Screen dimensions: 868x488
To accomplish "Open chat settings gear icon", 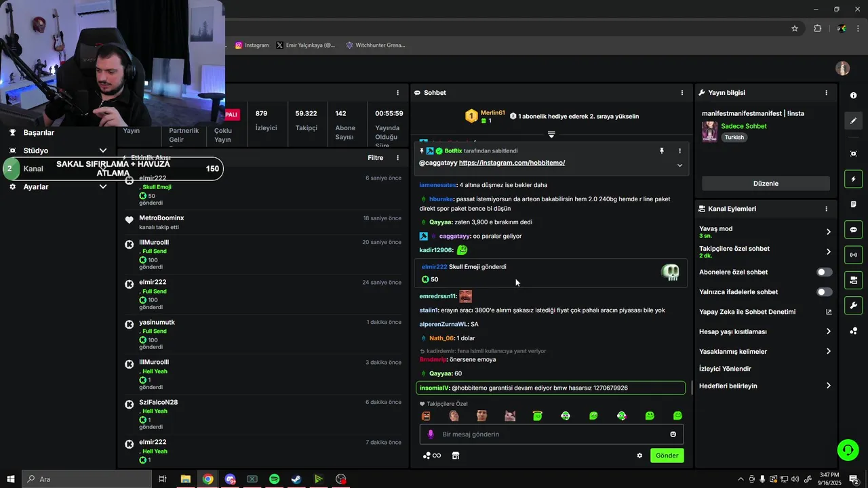I will [x=639, y=455].
